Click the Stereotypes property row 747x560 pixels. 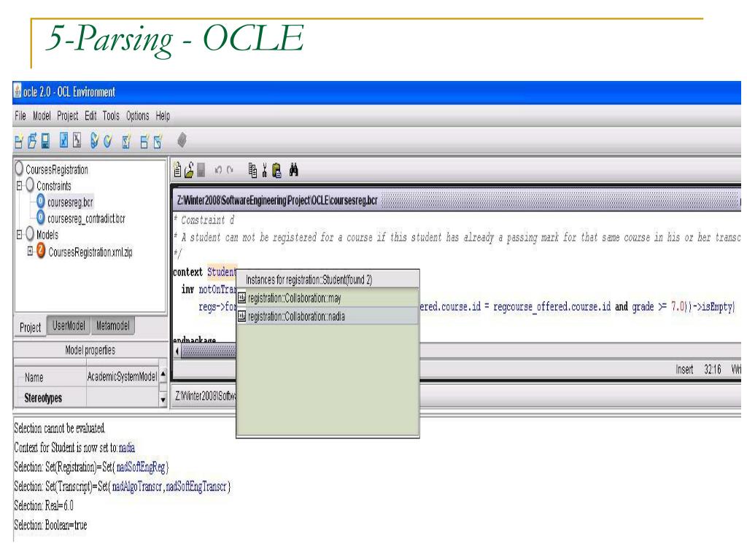coord(87,397)
